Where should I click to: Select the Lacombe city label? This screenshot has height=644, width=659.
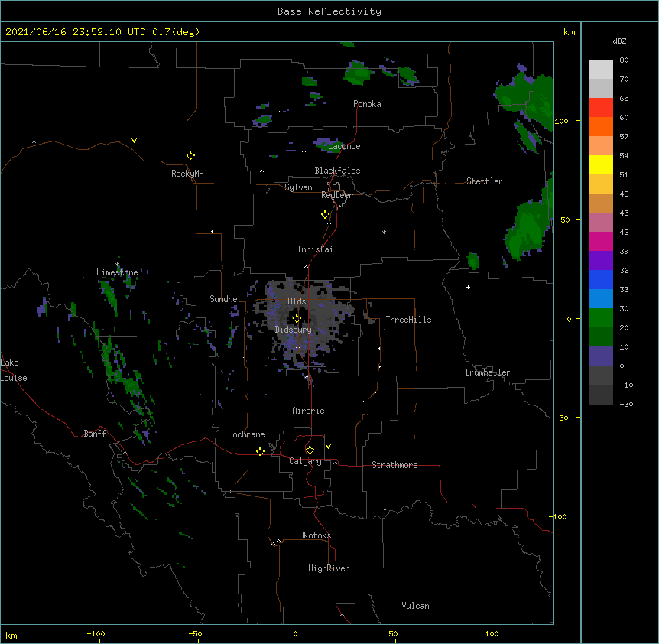(344, 146)
